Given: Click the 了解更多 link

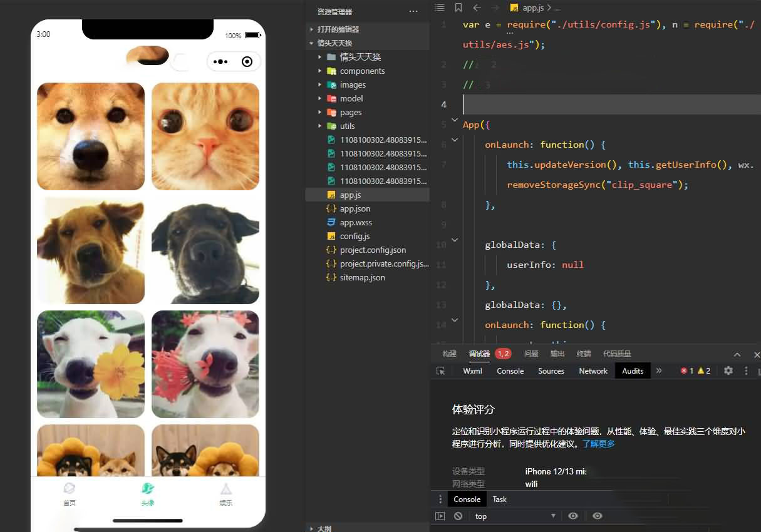Looking at the screenshot, I should pyautogui.click(x=598, y=444).
